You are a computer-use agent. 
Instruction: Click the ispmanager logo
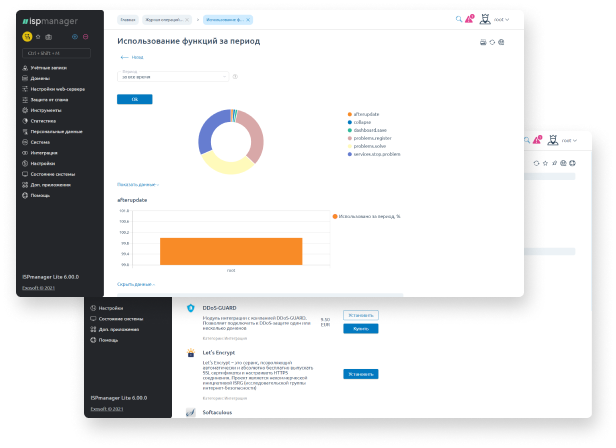pos(50,21)
